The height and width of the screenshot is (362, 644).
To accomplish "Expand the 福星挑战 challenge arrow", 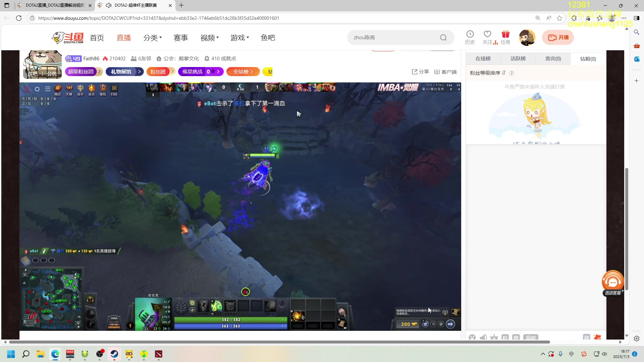I will point(218,71).
